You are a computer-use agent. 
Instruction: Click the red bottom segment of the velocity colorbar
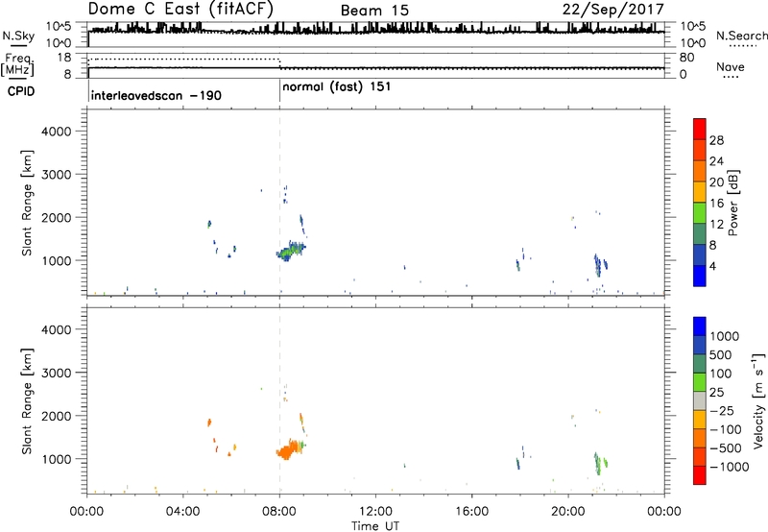point(700,475)
